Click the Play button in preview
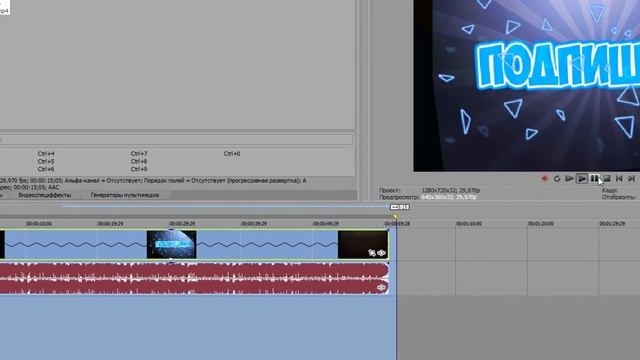Screen dimensions: 640x360 click(x=582, y=179)
